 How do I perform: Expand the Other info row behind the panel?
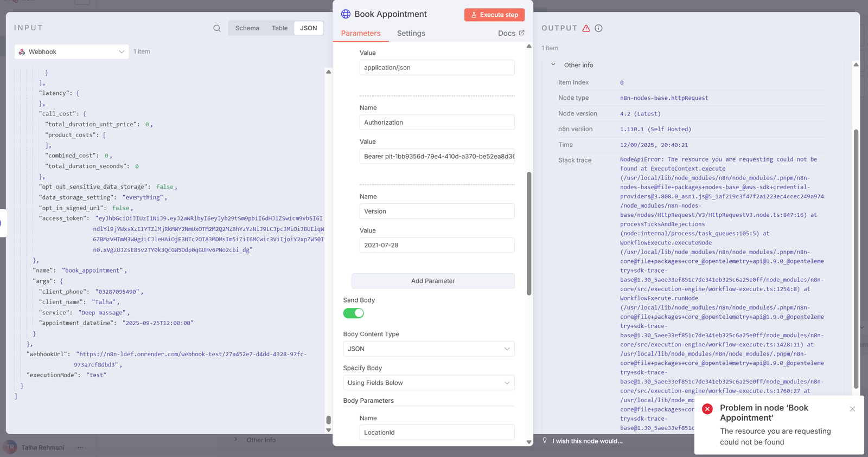[235, 440]
